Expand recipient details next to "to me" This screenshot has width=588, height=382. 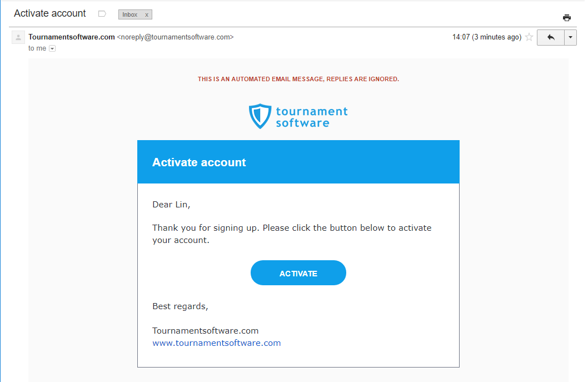pos(52,49)
